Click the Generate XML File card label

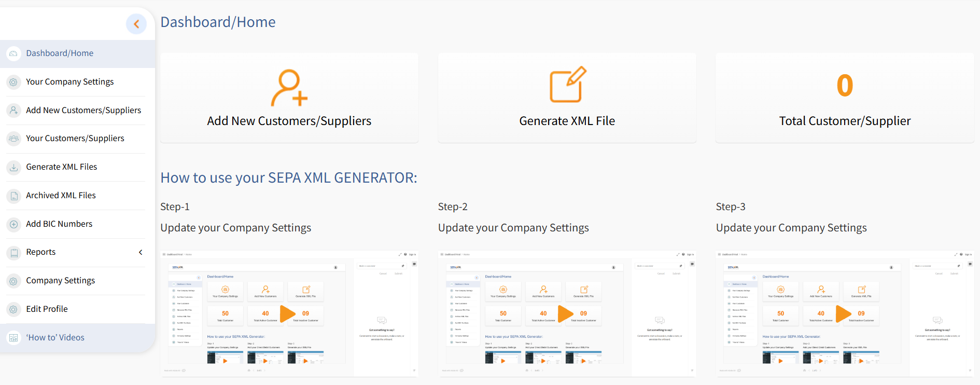(567, 121)
